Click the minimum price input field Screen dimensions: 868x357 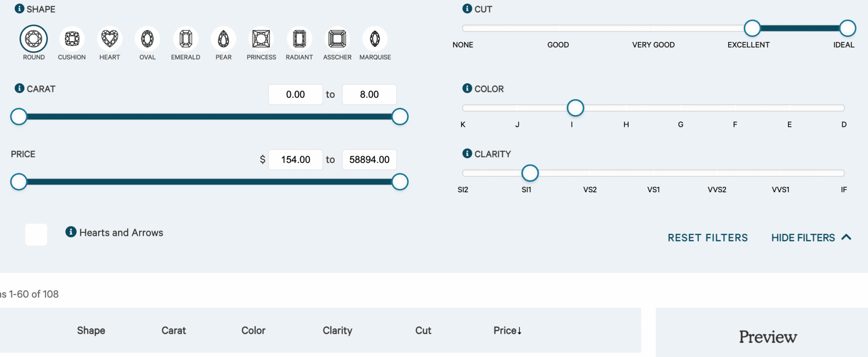(x=295, y=160)
